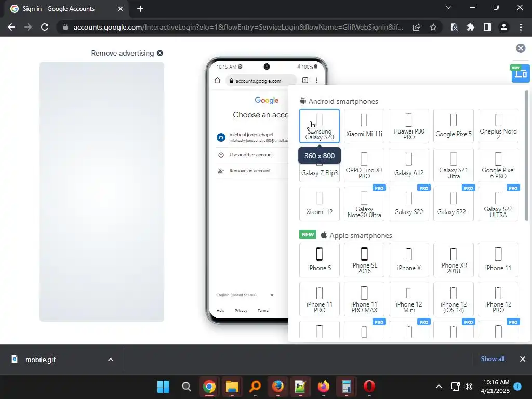
Task: Click the Remove advertising close icon
Action: click(x=160, y=54)
